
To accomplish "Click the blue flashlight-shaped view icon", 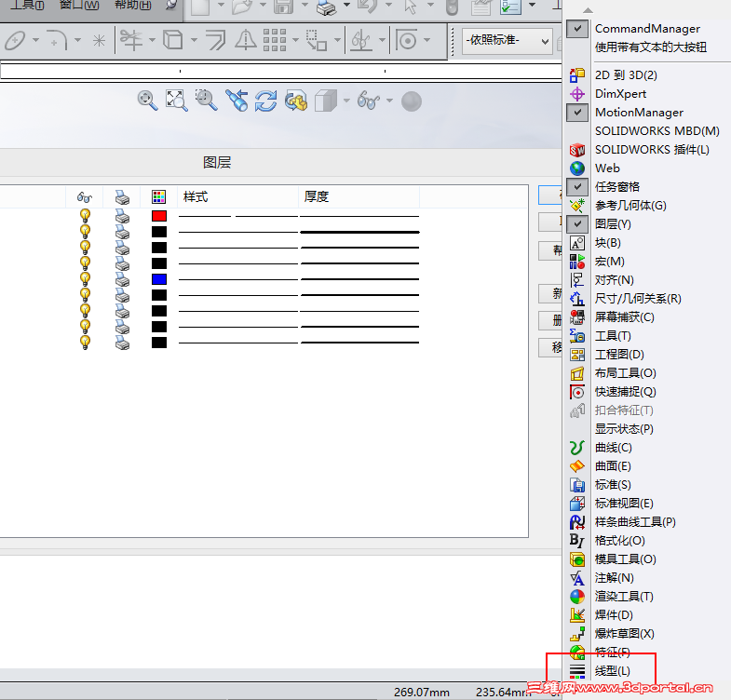I will pyautogui.click(x=237, y=101).
